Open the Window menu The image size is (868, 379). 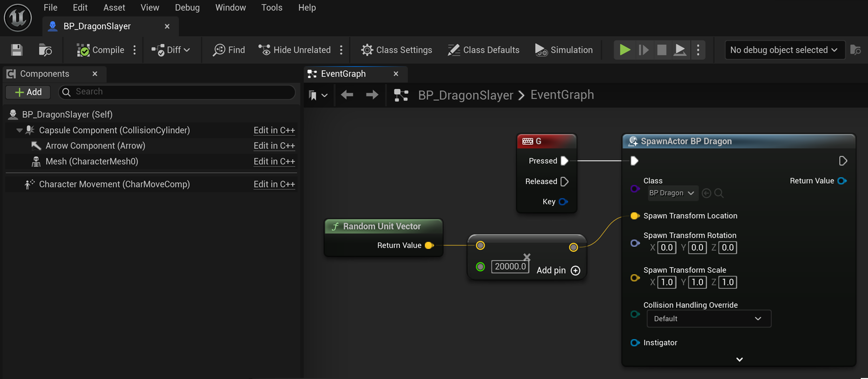(x=231, y=8)
